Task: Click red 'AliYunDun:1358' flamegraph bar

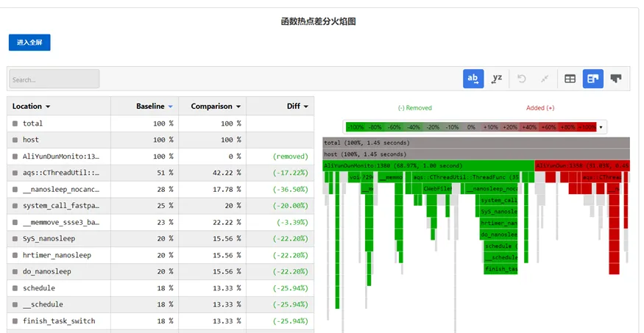Action: pyautogui.click(x=582, y=165)
